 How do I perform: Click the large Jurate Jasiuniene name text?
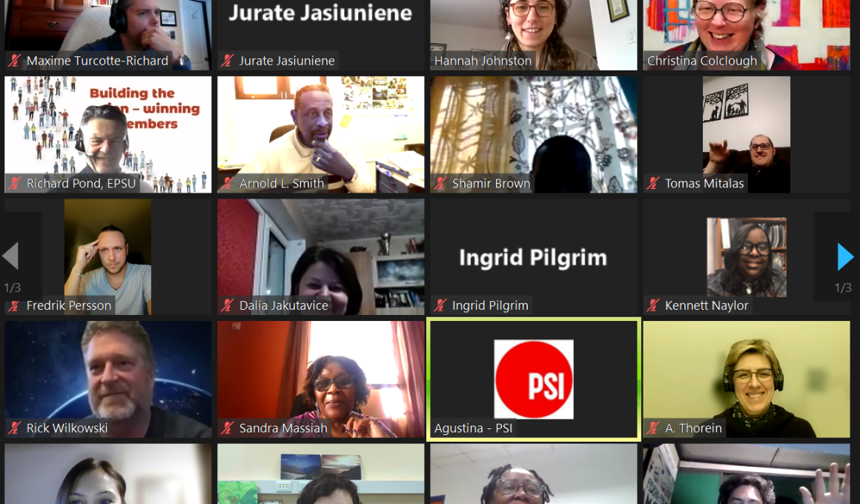320,13
